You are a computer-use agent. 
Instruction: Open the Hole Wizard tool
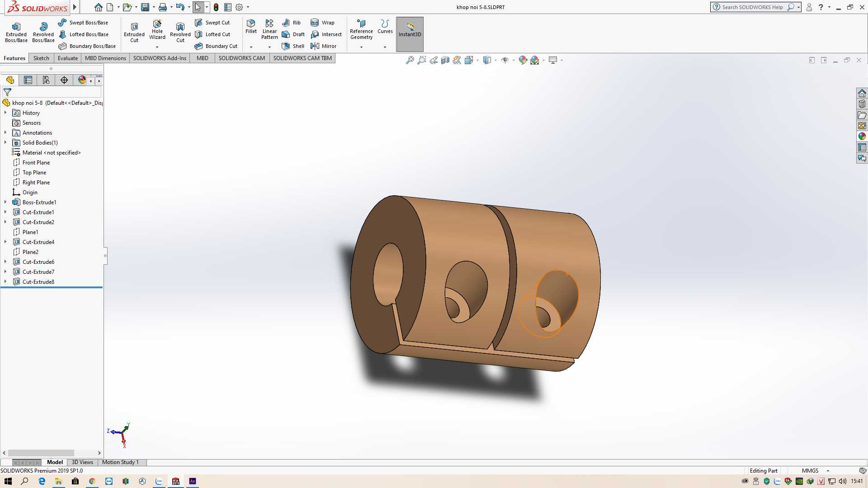[157, 30]
